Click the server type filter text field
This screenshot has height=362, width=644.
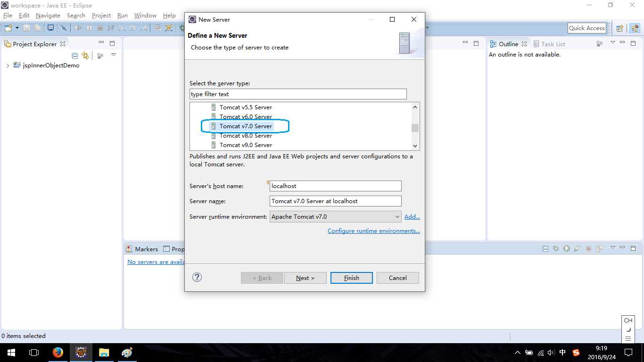[298, 94]
